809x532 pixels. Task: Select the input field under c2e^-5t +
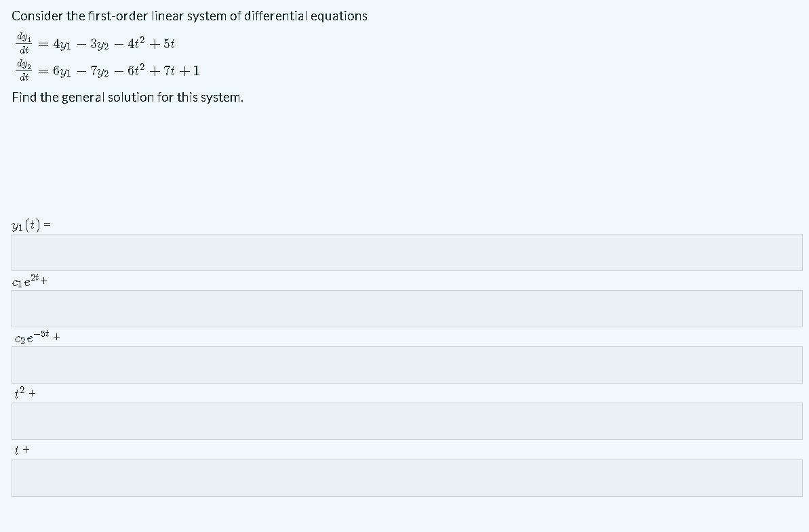click(404, 365)
